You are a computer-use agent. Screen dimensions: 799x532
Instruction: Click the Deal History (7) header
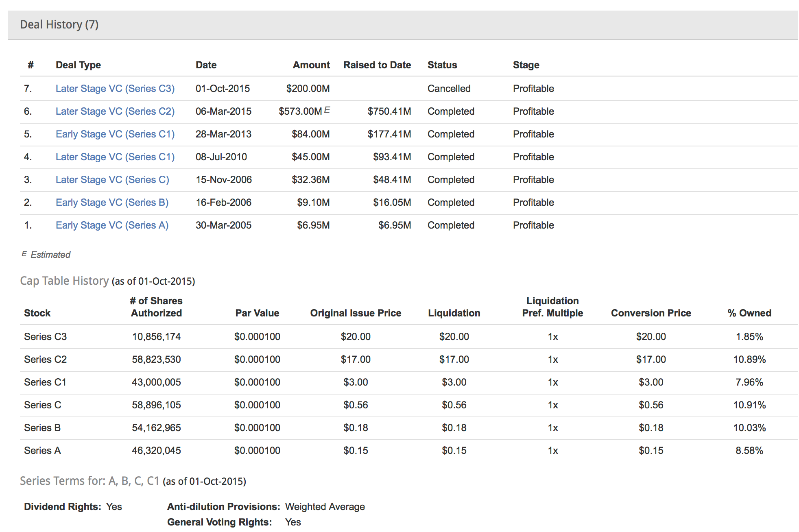[x=59, y=25]
